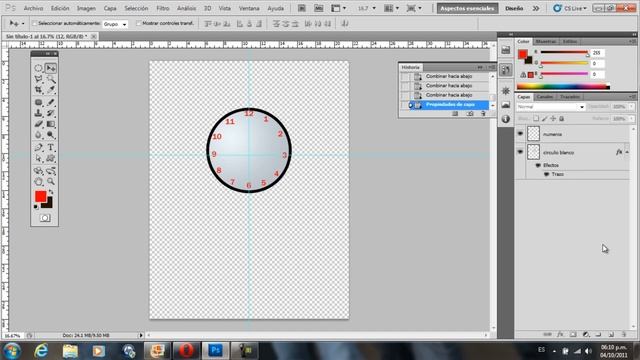This screenshot has width=640, height=360.
Task: Open the Archivo menu
Action: (33, 8)
